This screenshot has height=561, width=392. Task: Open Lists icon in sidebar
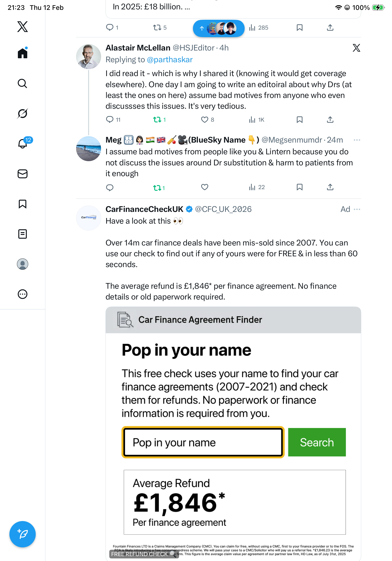point(23,234)
